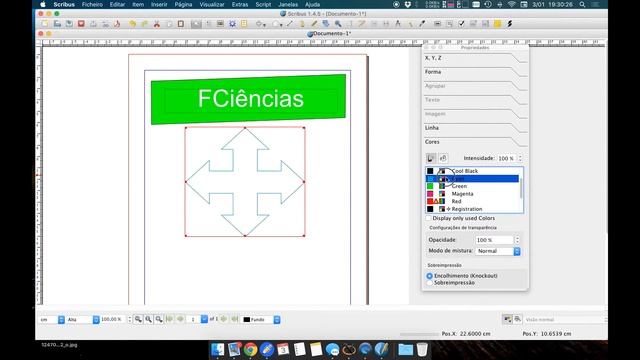640x360 pixels.
Task: Click the yellow PDF annotation tool icon
Action: click(x=497, y=24)
